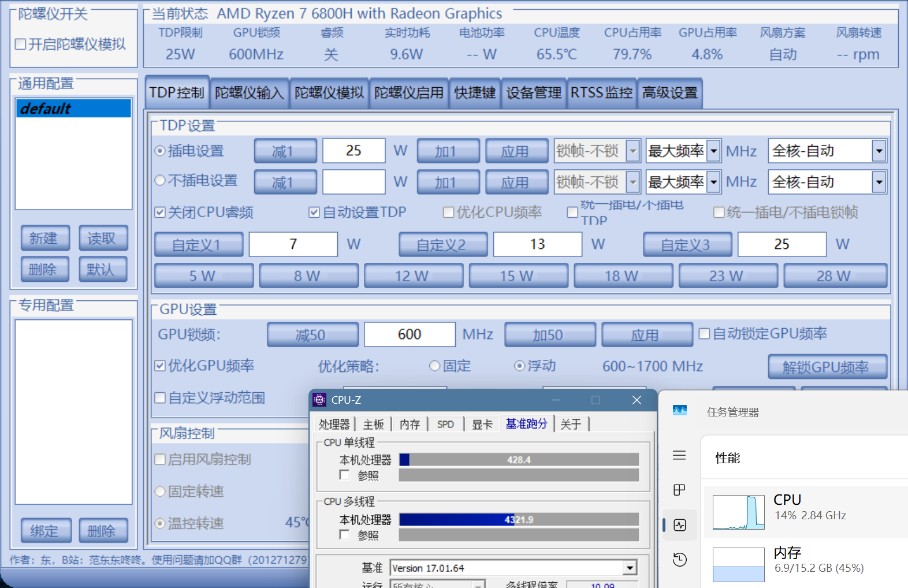Click the 自定义1 wattage input showing 7
Image resolution: width=908 pixels, height=588 pixels.
(293, 244)
